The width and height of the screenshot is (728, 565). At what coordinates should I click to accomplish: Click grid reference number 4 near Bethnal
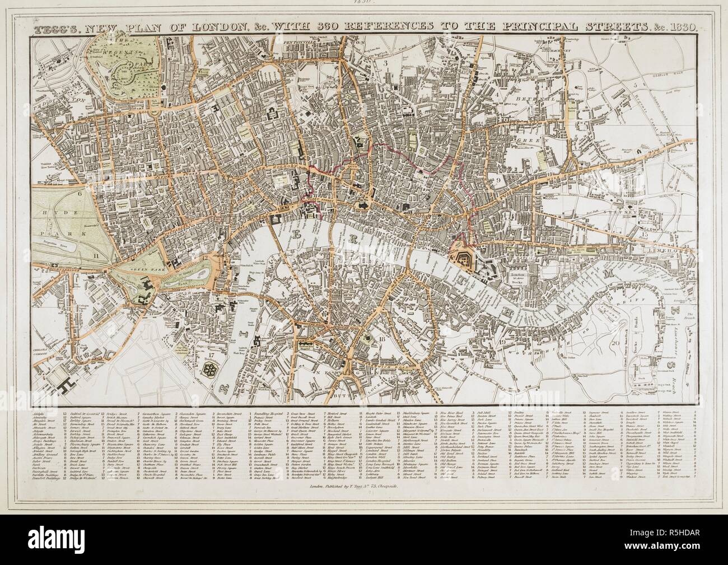pos(497,94)
